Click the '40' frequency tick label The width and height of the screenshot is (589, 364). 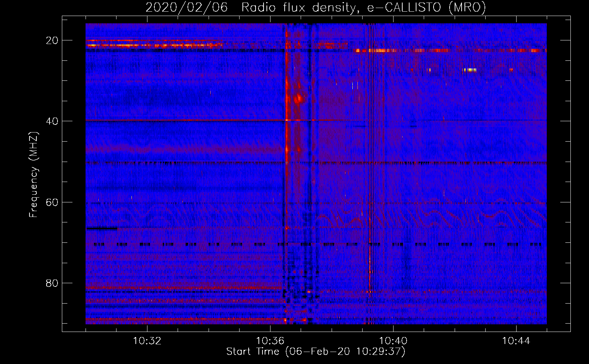coord(52,121)
